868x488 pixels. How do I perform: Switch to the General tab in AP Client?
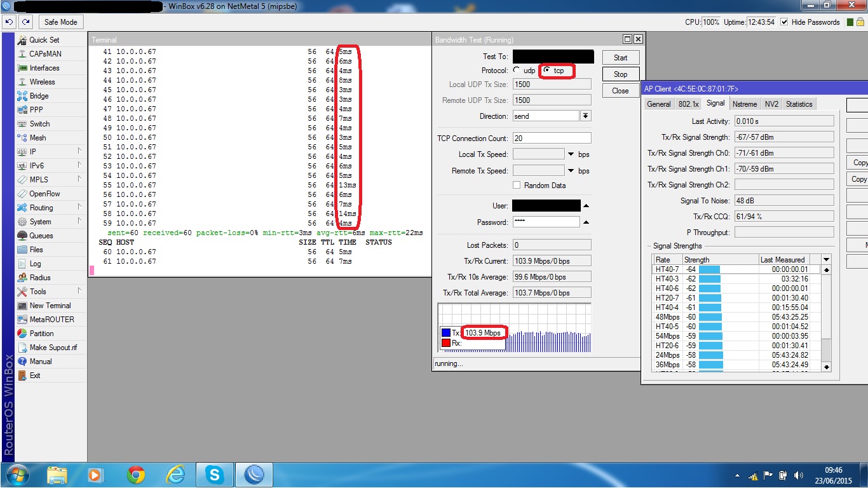(659, 104)
